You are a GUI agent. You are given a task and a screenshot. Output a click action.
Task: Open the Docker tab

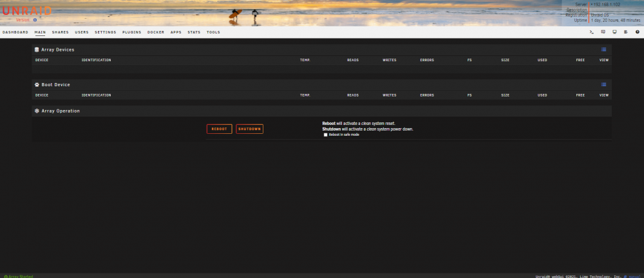[156, 32]
